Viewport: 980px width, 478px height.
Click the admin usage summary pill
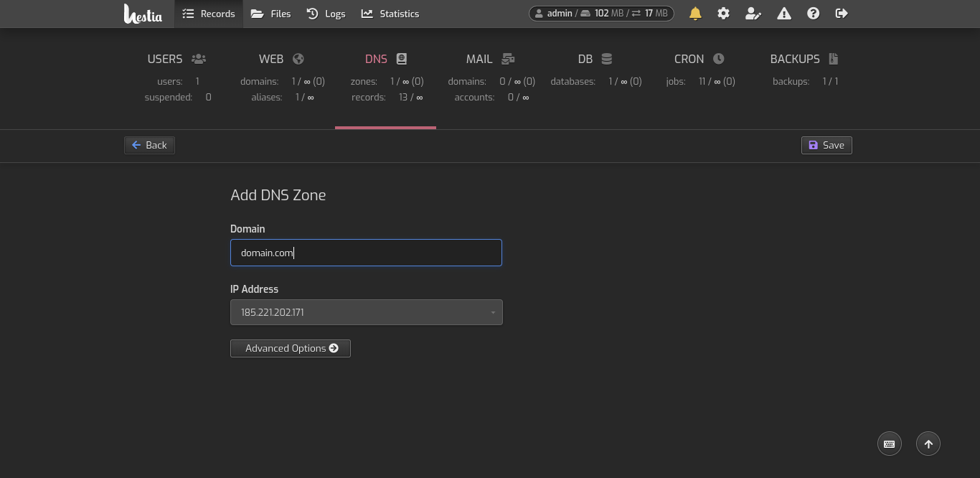coord(601,14)
